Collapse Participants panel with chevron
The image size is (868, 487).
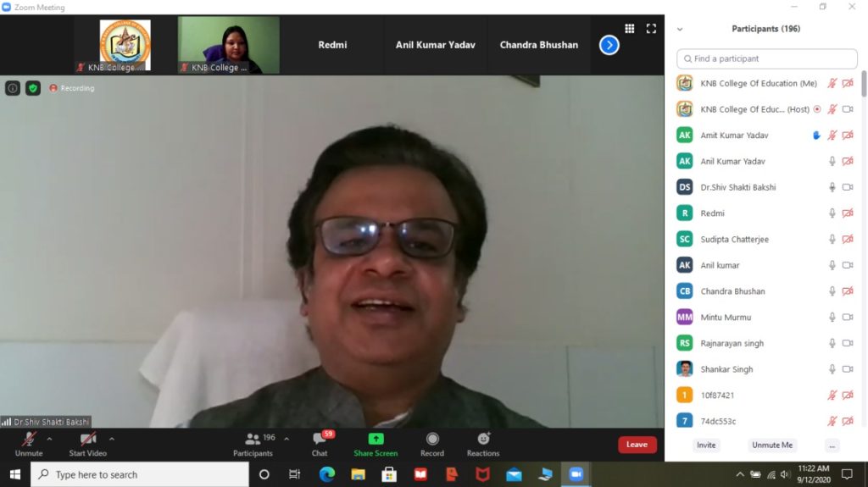pyautogui.click(x=680, y=30)
